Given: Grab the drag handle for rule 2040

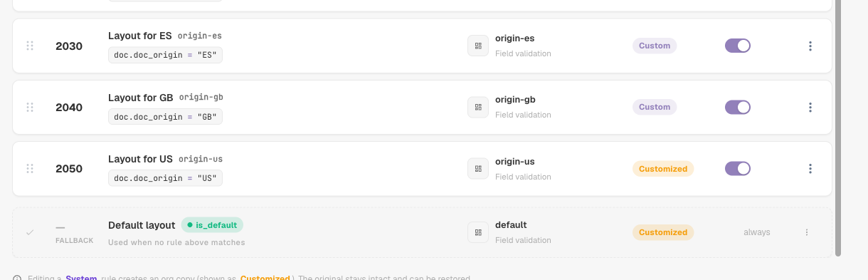Looking at the screenshot, I should (30, 107).
